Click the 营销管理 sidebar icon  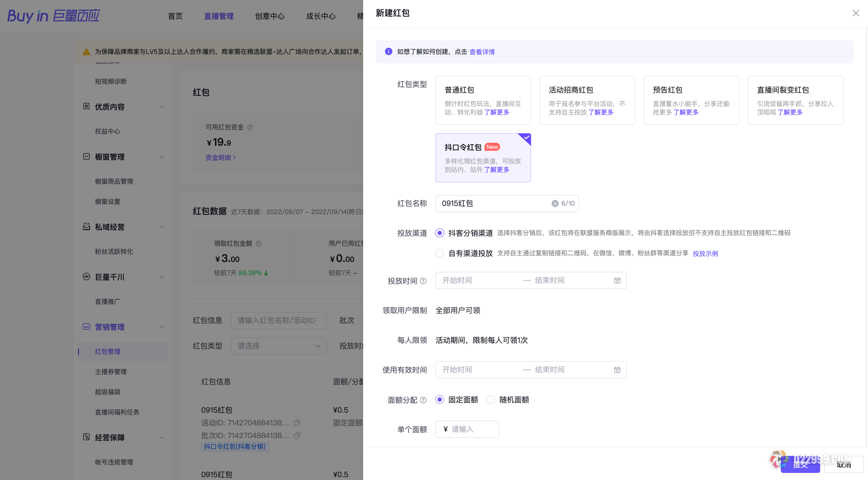[86, 326]
